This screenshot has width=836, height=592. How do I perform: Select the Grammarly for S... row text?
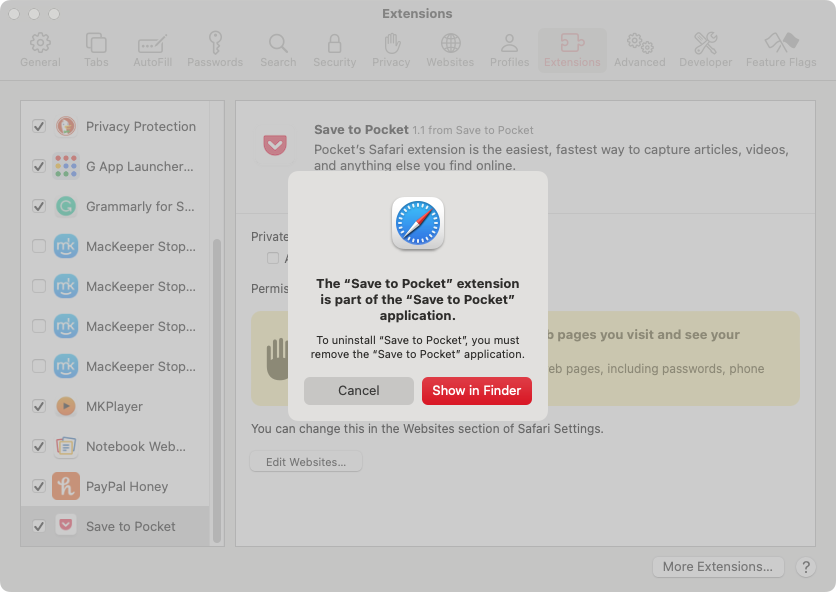pyautogui.click(x=140, y=206)
